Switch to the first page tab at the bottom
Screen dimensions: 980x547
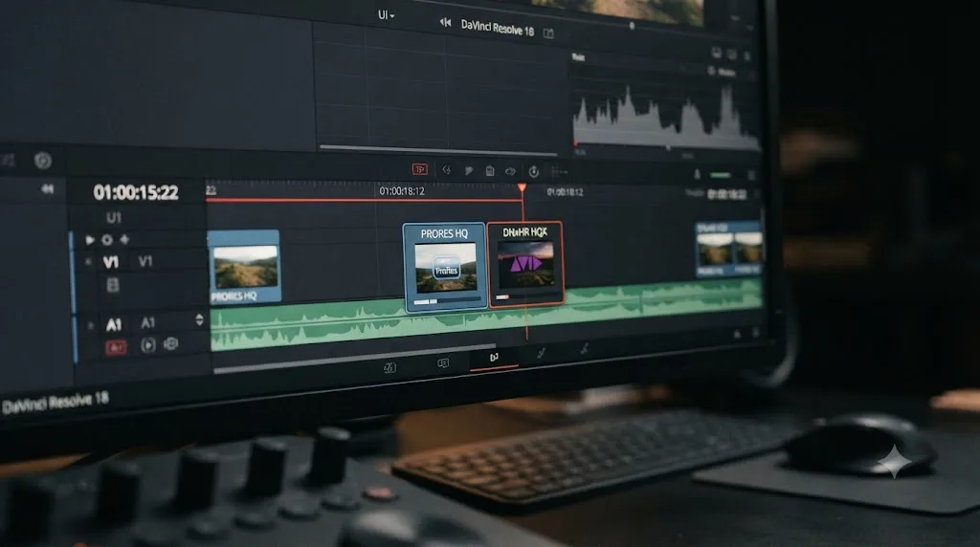pos(390,368)
